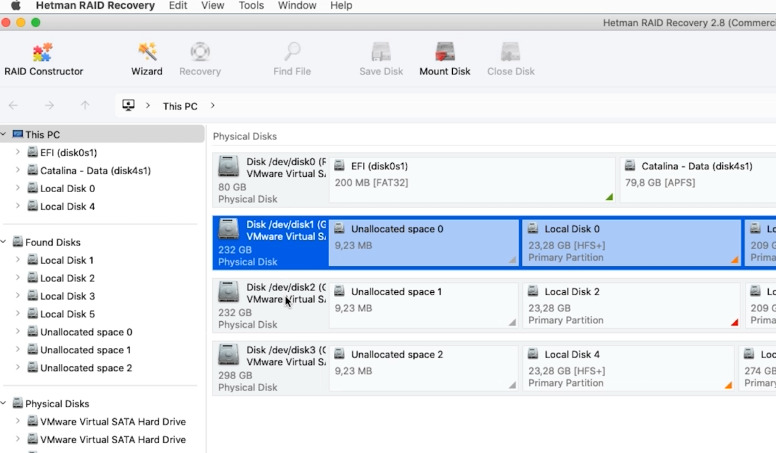Select the second VMware Virtual SATA Hard Drive
This screenshot has height=453, width=776.
pyautogui.click(x=113, y=440)
